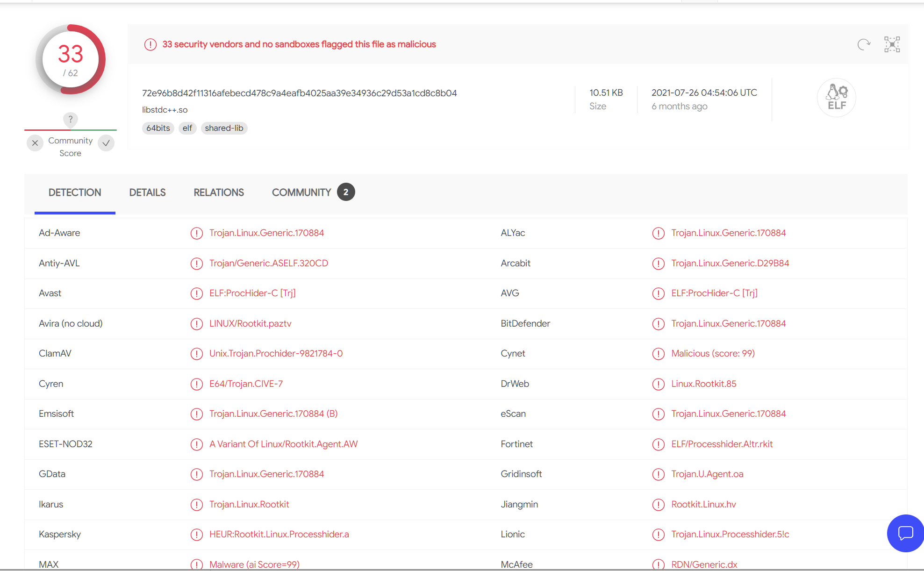Click warning icon beside Lionic detection
Screen dimensions: 924x571
[x=659, y=535]
